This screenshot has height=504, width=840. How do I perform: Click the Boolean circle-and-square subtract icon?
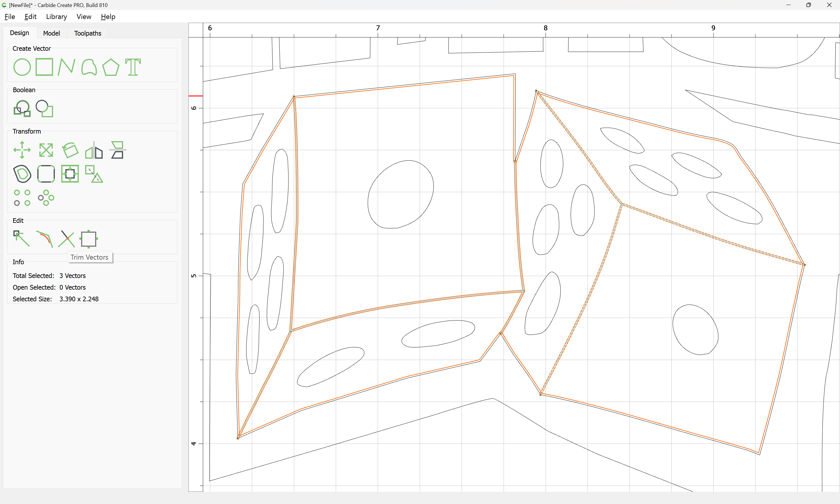44,108
